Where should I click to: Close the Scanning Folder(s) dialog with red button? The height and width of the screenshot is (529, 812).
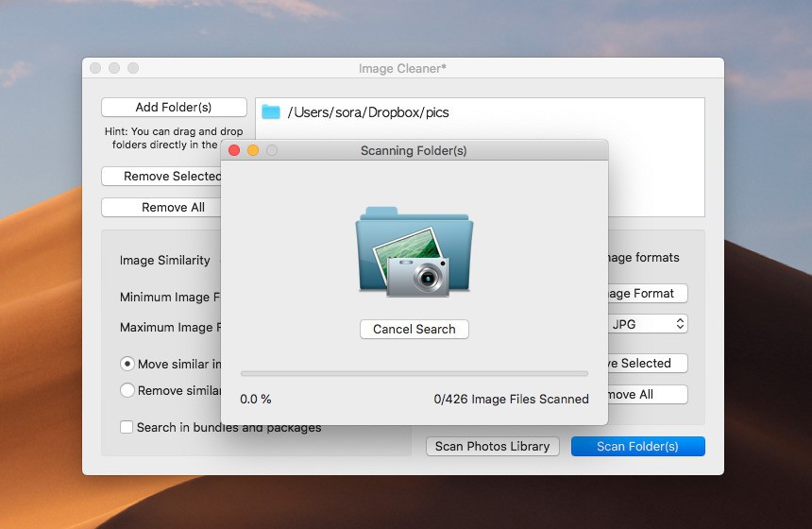pyautogui.click(x=234, y=150)
